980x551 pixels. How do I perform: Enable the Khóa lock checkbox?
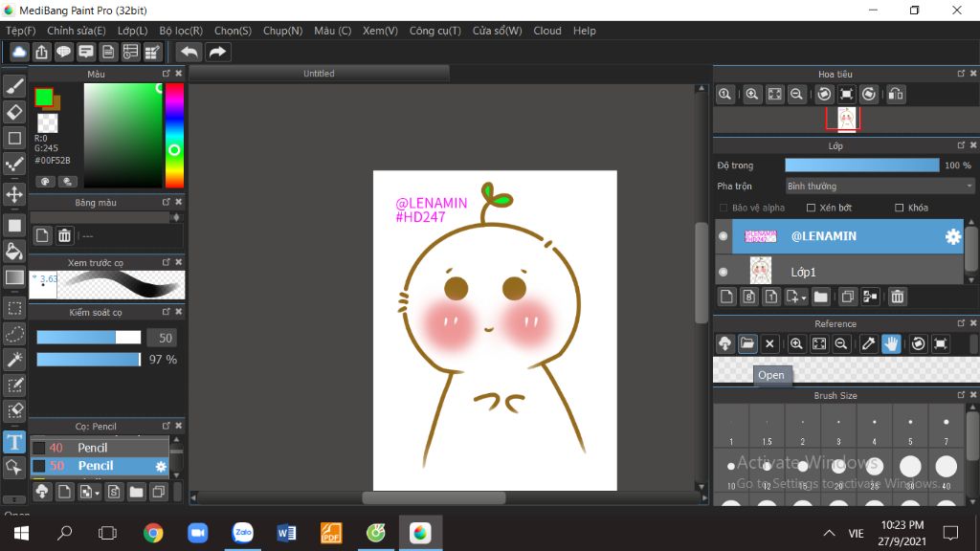click(899, 208)
